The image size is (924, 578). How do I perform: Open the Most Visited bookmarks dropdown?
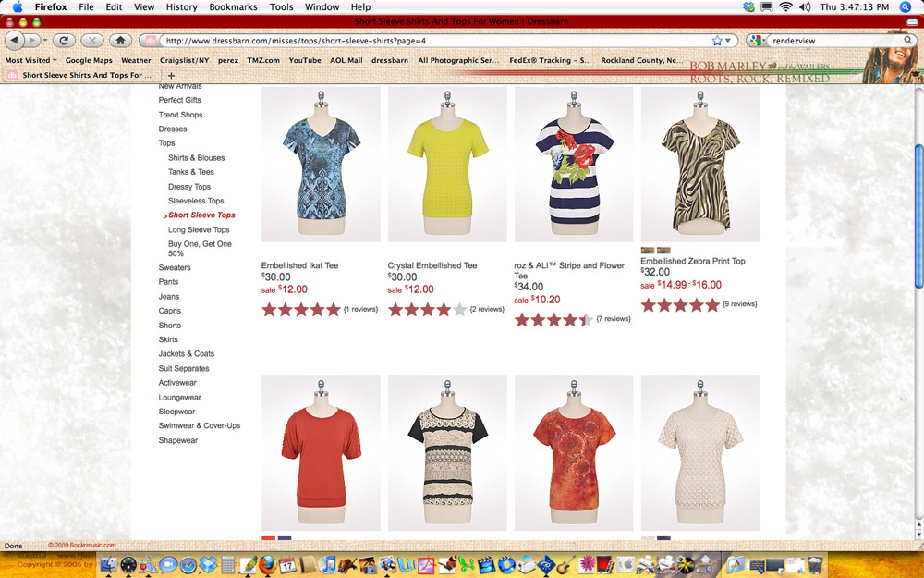tap(30, 60)
